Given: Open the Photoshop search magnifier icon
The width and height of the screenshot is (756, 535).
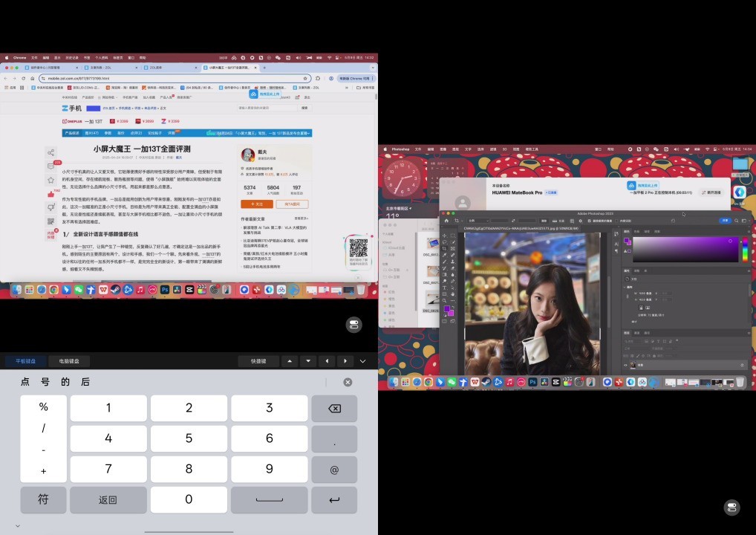Looking at the screenshot, I should coord(736,221).
